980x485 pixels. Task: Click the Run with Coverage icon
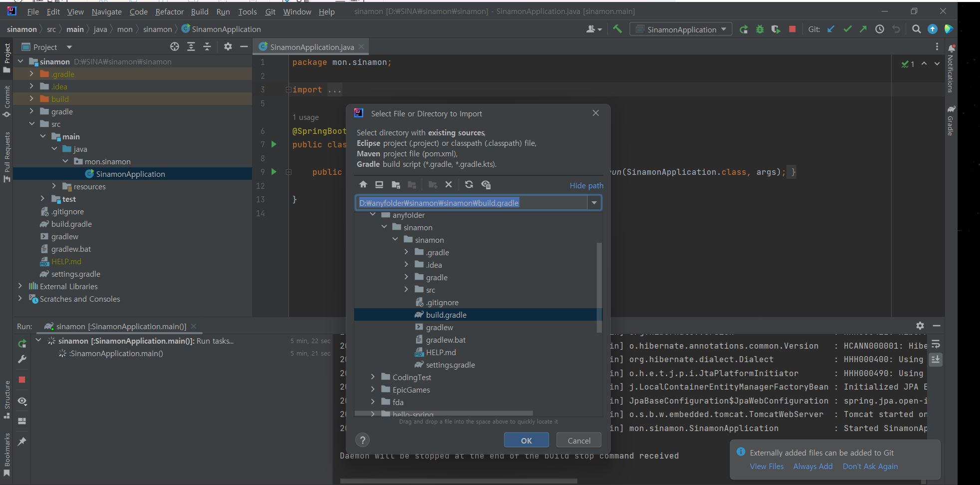pos(775,29)
